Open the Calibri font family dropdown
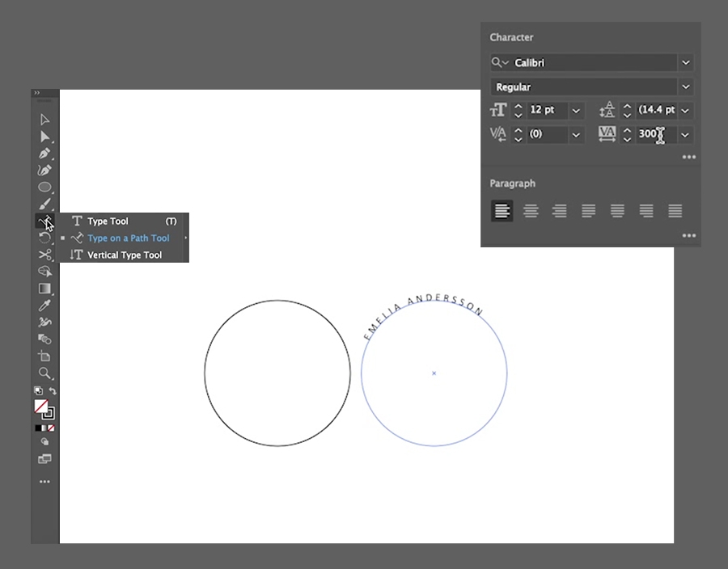Viewport: 728px width, 569px height. [686, 62]
